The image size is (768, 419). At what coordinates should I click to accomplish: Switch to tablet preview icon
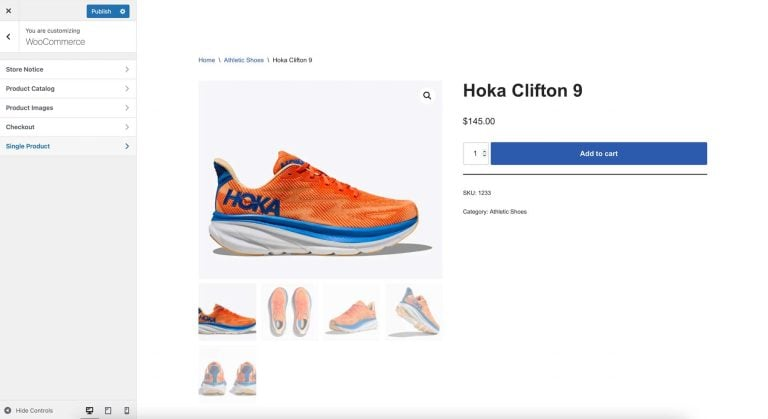tap(108, 410)
